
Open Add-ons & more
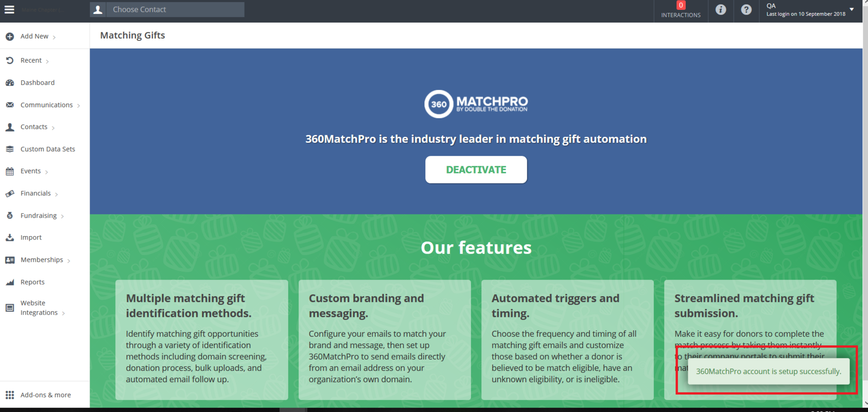(46, 395)
